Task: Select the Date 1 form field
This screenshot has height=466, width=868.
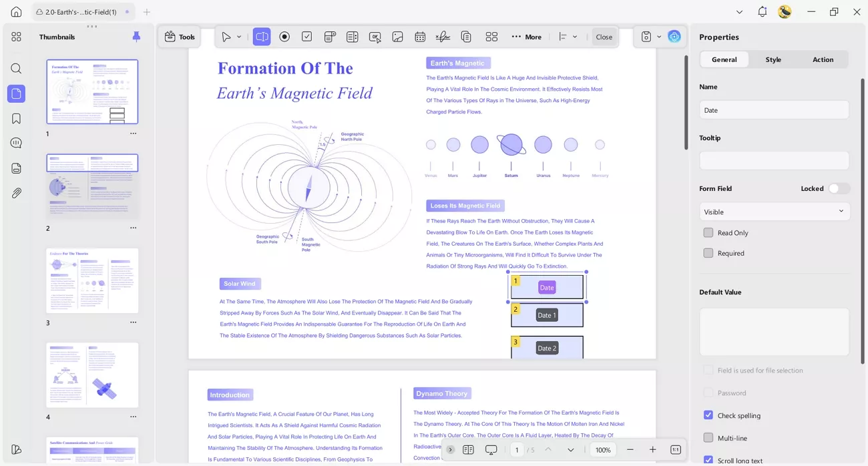Action: 547,315
